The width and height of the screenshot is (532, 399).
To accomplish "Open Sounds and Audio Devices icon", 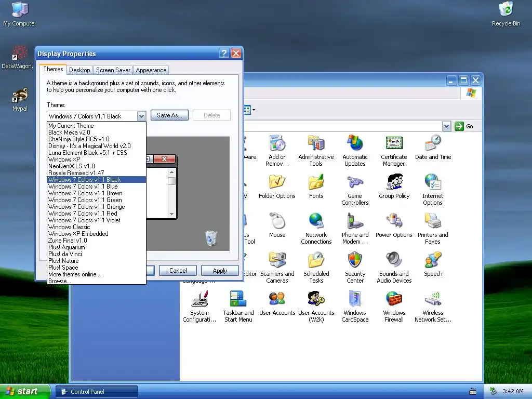I will 394,260.
